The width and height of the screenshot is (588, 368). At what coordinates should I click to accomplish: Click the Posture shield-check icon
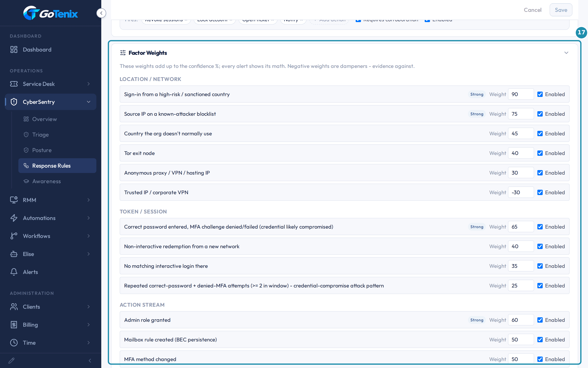26,150
